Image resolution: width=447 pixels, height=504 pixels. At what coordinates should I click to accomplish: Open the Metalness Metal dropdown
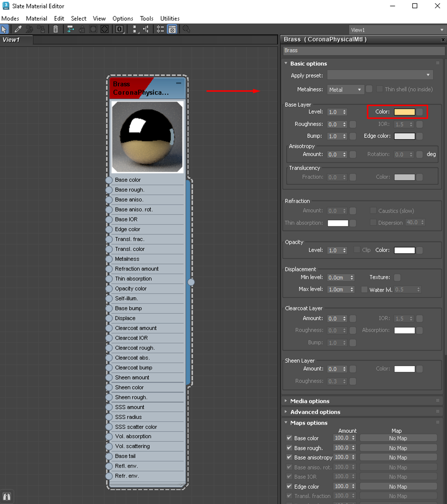click(345, 89)
